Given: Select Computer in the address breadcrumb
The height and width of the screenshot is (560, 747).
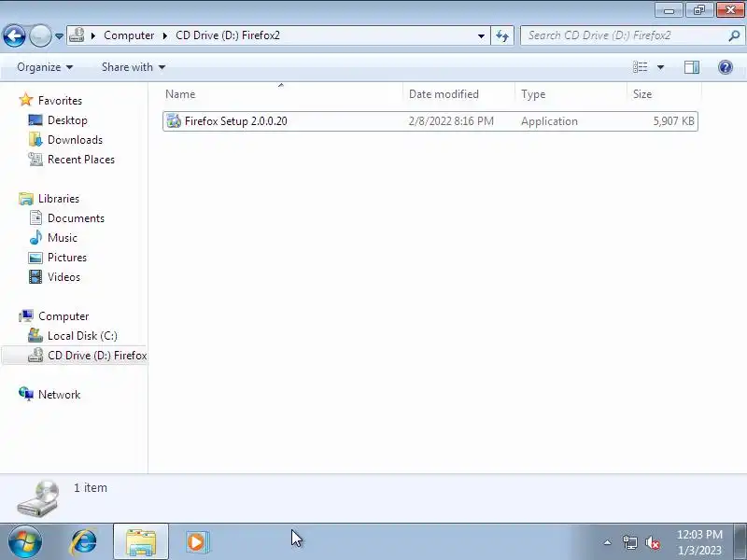Looking at the screenshot, I should [x=129, y=35].
